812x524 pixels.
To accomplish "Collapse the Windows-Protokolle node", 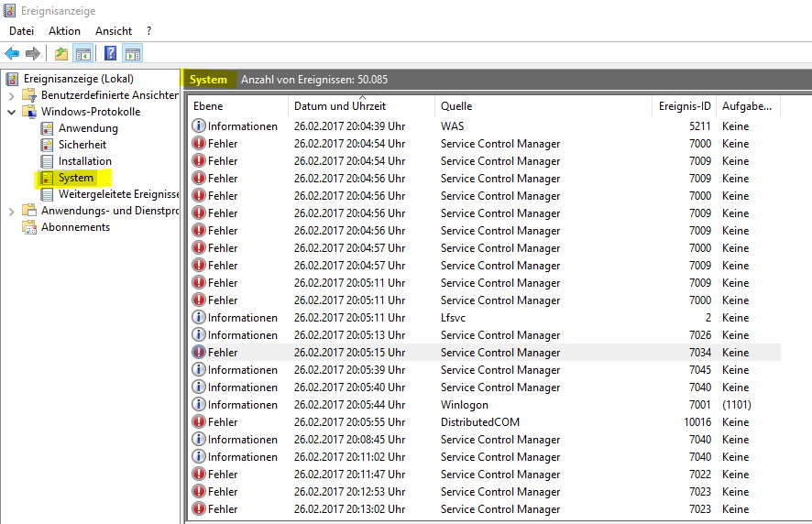I will [x=11, y=112].
